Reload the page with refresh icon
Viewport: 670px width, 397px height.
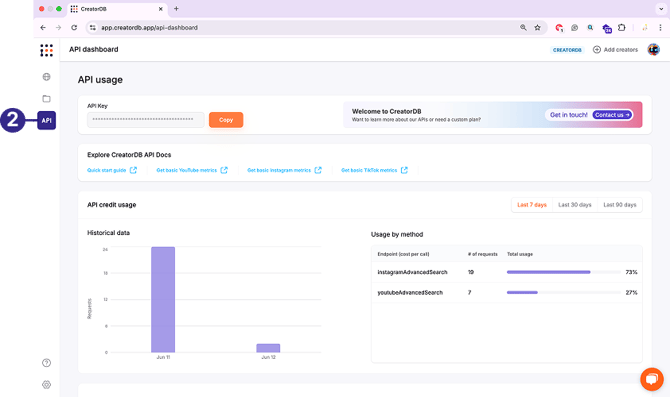coord(74,27)
